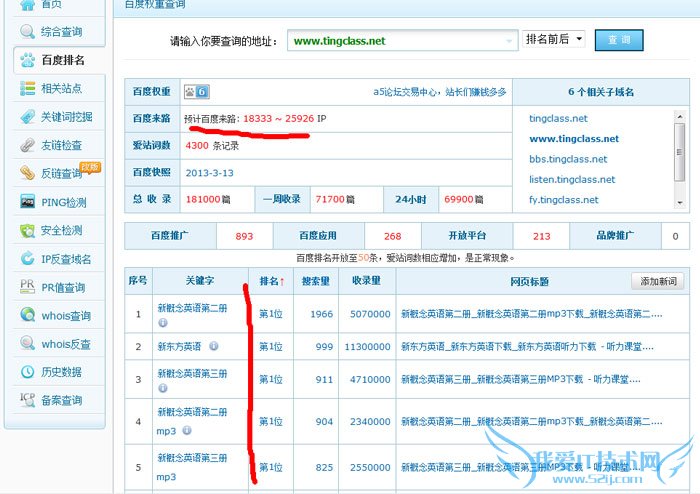Open the tingclass.net subdomain link
The image size is (700, 494).
(558, 118)
